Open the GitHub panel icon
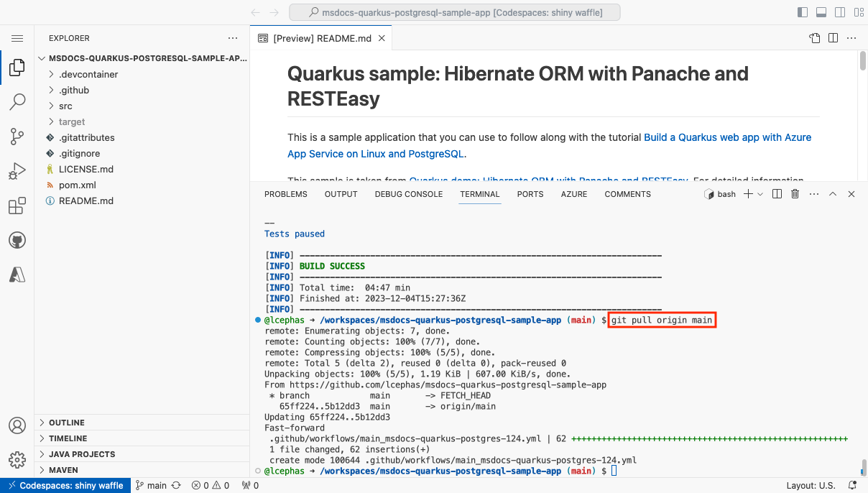The height and width of the screenshot is (493, 868). (17, 240)
